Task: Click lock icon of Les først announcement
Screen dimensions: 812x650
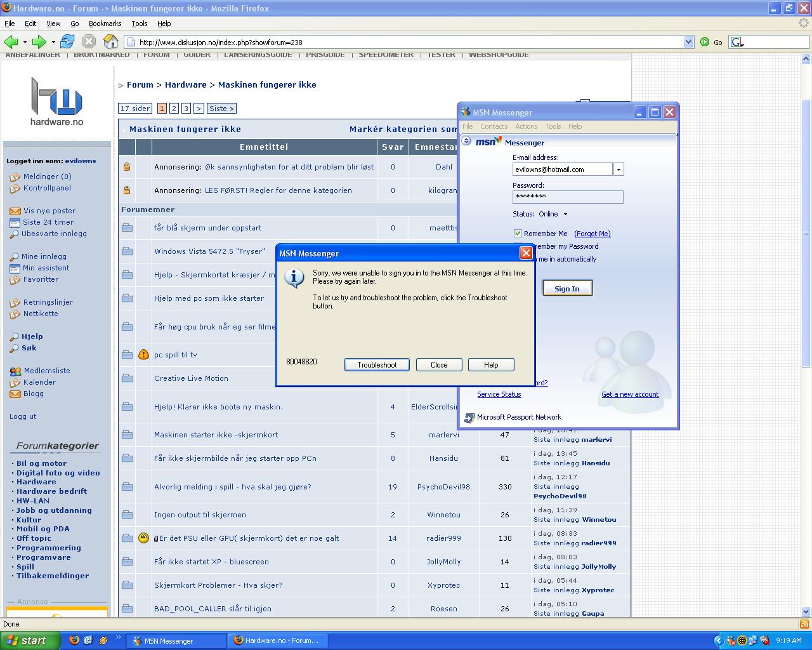Action: pos(127,190)
